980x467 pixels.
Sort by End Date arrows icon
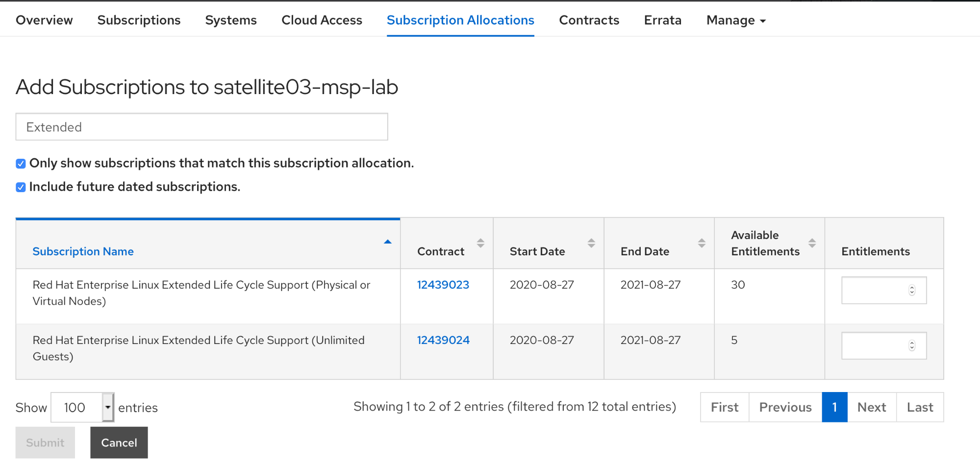702,243
